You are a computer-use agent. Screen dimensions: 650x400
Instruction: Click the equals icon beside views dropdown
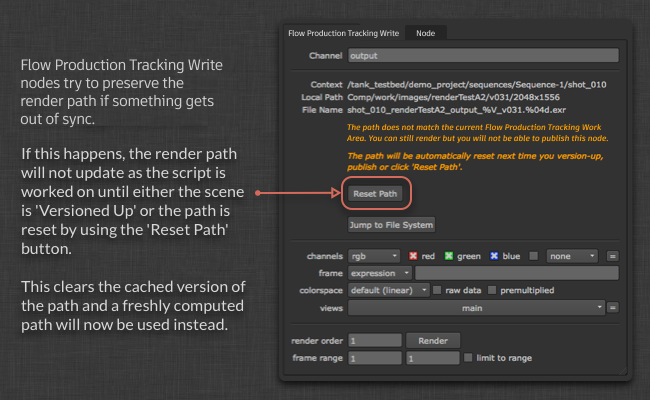[x=612, y=308]
